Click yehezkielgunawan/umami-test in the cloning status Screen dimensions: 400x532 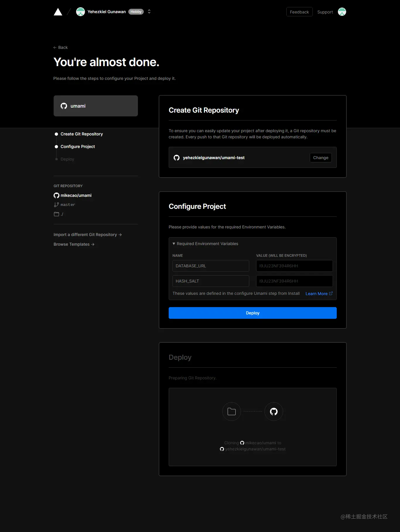tap(255, 449)
